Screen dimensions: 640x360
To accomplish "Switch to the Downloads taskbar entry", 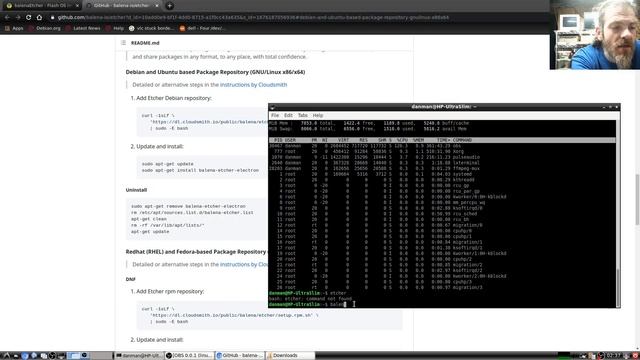I will tap(291, 356).
